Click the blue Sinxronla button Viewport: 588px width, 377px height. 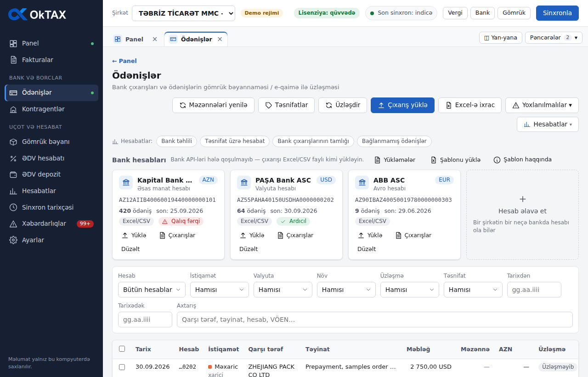click(x=557, y=13)
